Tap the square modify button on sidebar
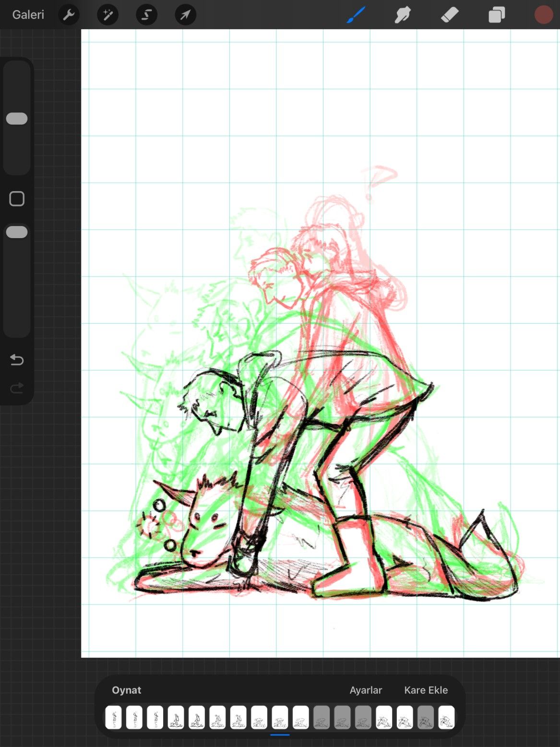 pyautogui.click(x=17, y=199)
